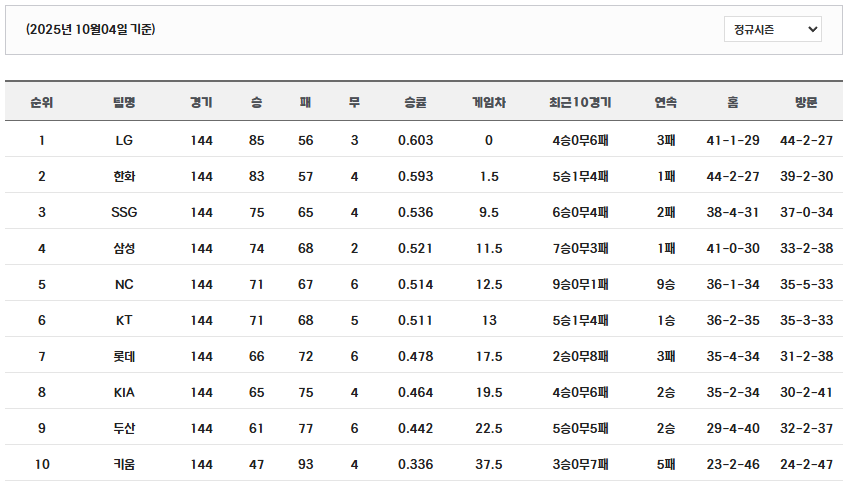
Task: Click 삼성's home record 41-0-30
Action: (732, 248)
